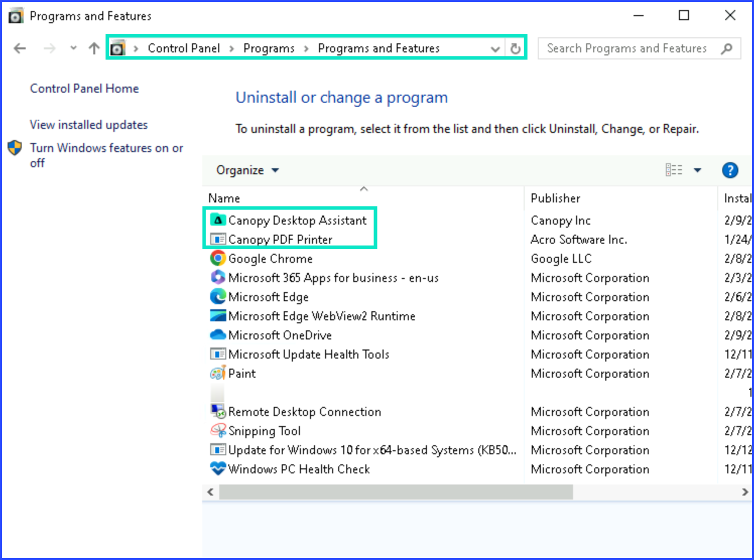The image size is (754, 560).
Task: Click the Snipping Tool scissors icon
Action: pos(218,431)
